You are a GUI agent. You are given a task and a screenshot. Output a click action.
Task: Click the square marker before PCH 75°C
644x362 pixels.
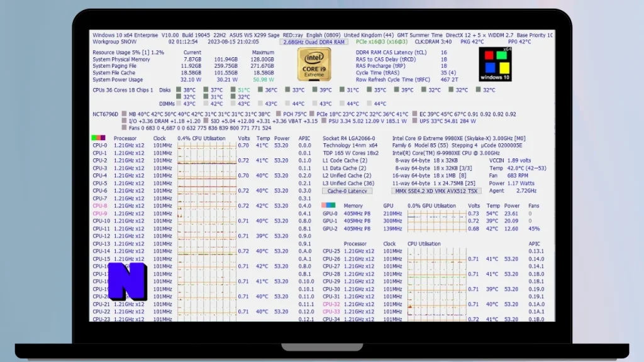tap(279, 114)
